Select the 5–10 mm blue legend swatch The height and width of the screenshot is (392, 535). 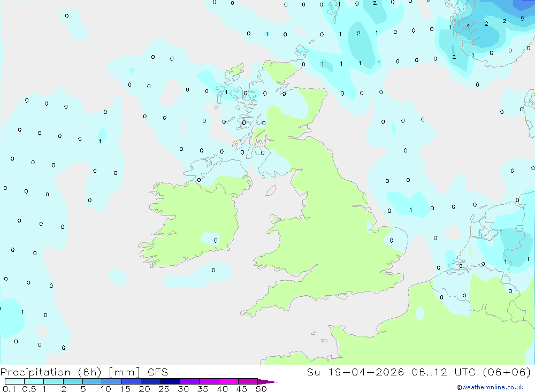pyautogui.click(x=93, y=381)
